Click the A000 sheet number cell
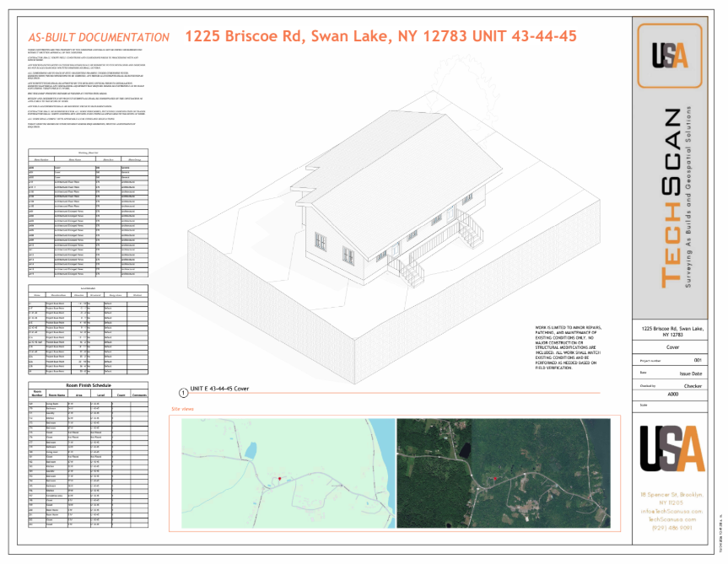728x564 pixels. (x=672, y=393)
